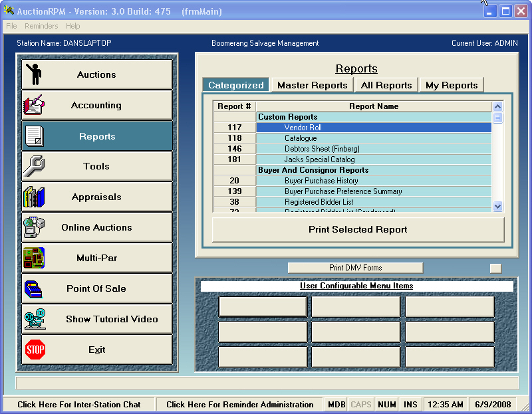Click the Report Name column header

point(374,106)
